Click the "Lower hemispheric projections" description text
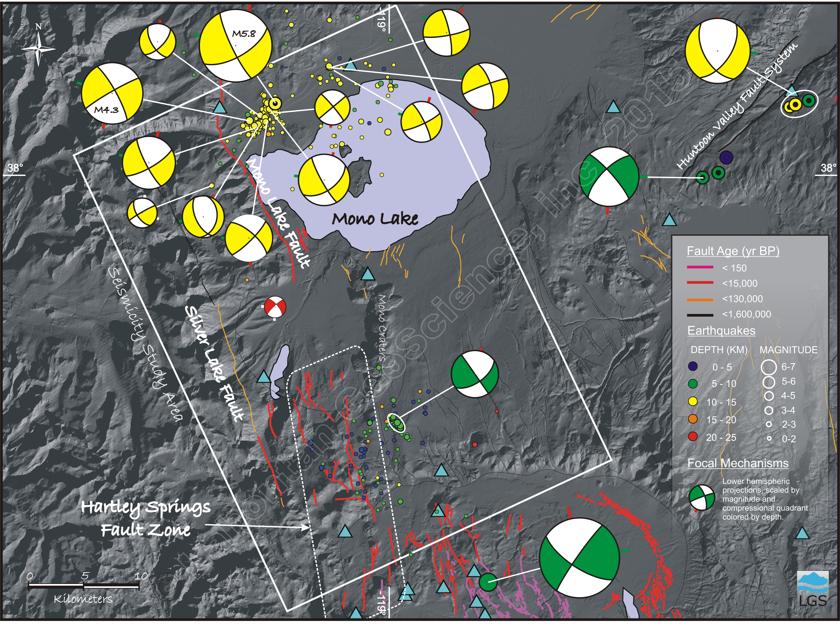This screenshot has width=840, height=632. pyautogui.click(x=765, y=499)
